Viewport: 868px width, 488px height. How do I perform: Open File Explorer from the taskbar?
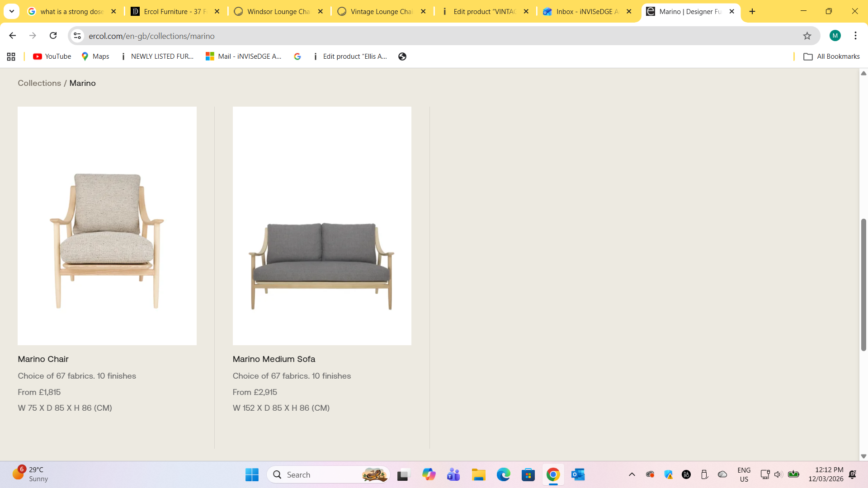click(x=478, y=475)
